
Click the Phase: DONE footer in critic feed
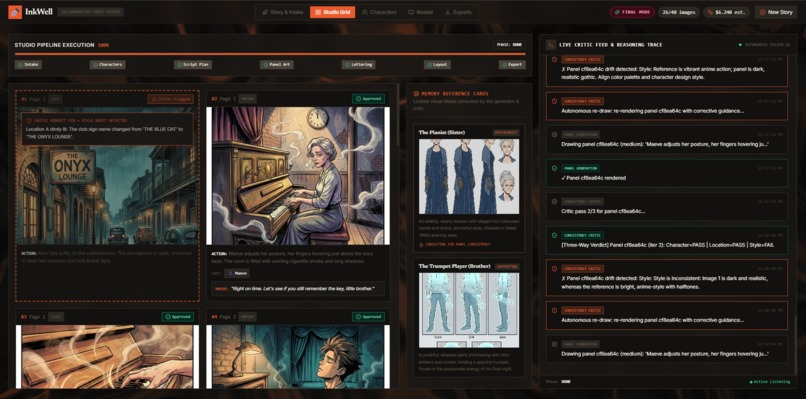(558, 382)
